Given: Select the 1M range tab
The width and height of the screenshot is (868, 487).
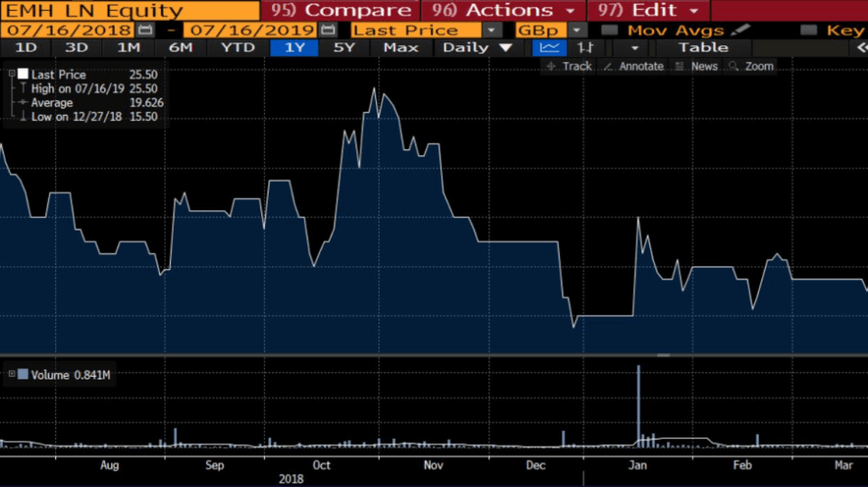Looking at the screenshot, I should pos(128,48).
